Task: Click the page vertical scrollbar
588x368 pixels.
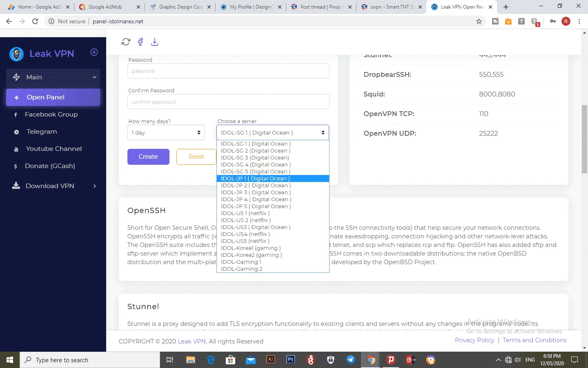Action: click(x=584, y=139)
